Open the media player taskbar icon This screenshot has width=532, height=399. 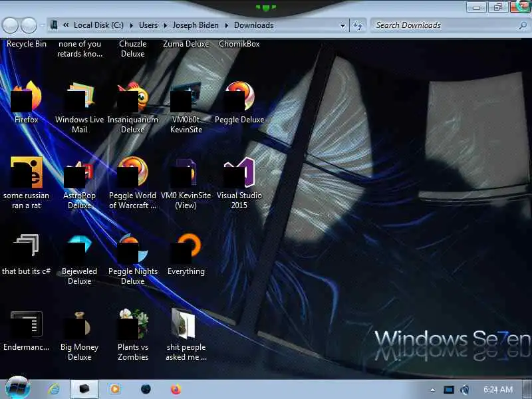114,389
